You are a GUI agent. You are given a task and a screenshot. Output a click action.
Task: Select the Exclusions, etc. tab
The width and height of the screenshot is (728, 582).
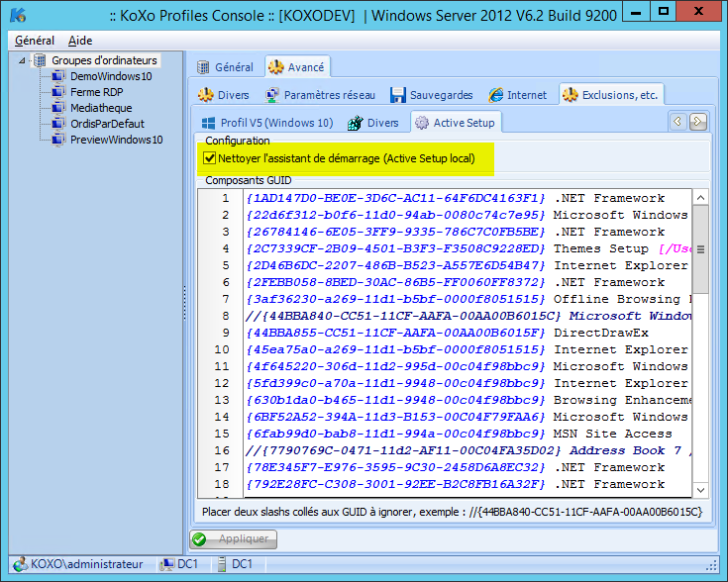pyautogui.click(x=611, y=95)
